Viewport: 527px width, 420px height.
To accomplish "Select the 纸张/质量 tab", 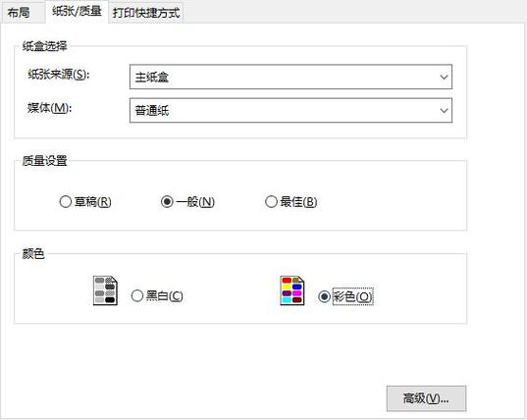I will pyautogui.click(x=77, y=12).
